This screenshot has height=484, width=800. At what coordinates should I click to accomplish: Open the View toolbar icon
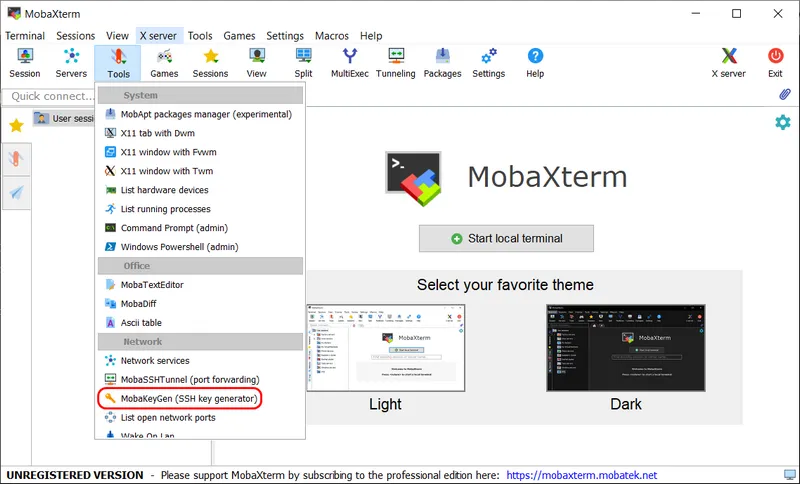[257, 63]
